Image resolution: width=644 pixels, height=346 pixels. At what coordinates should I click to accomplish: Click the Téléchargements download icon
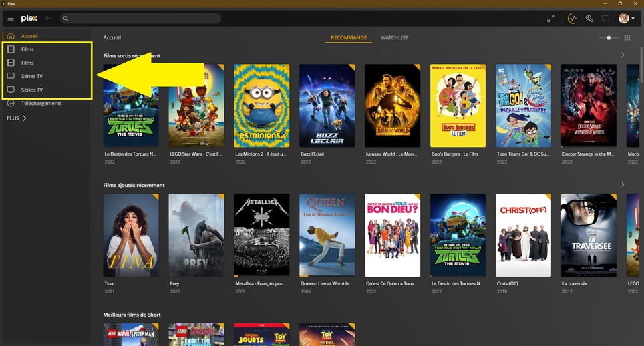pos(11,103)
